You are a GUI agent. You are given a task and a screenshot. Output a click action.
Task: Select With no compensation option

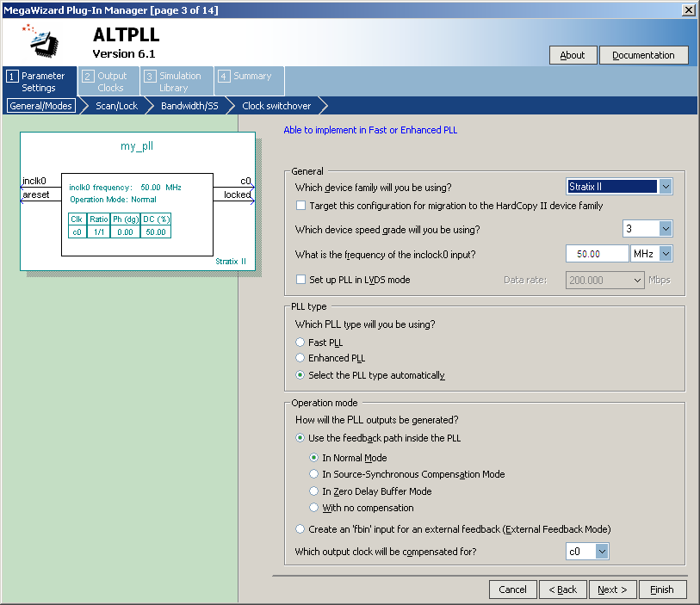point(314,507)
